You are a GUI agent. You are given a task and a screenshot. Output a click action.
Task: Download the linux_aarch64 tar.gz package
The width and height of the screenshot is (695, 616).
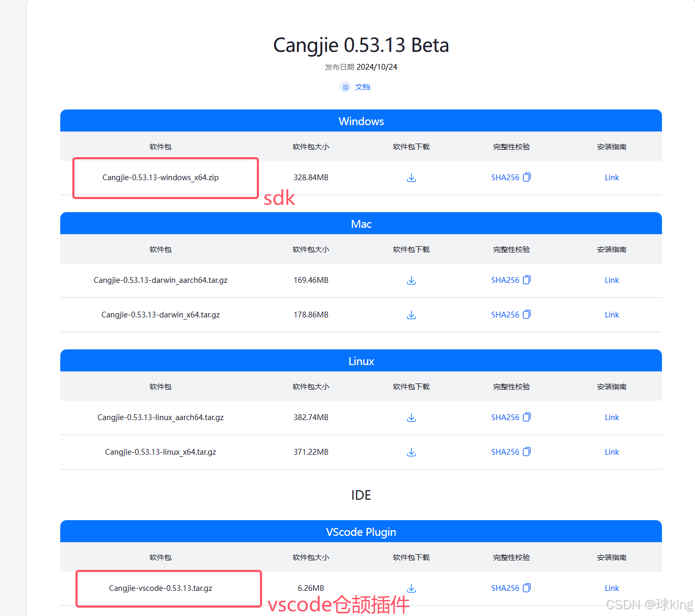tap(411, 417)
